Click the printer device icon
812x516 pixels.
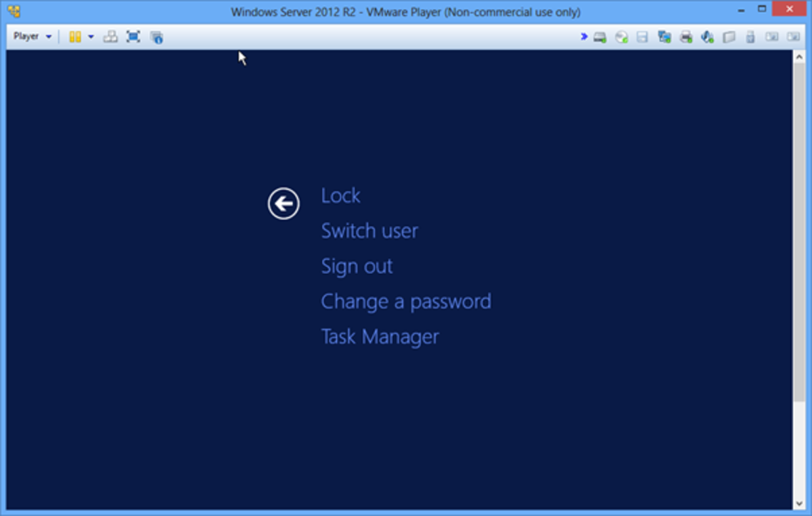point(685,37)
